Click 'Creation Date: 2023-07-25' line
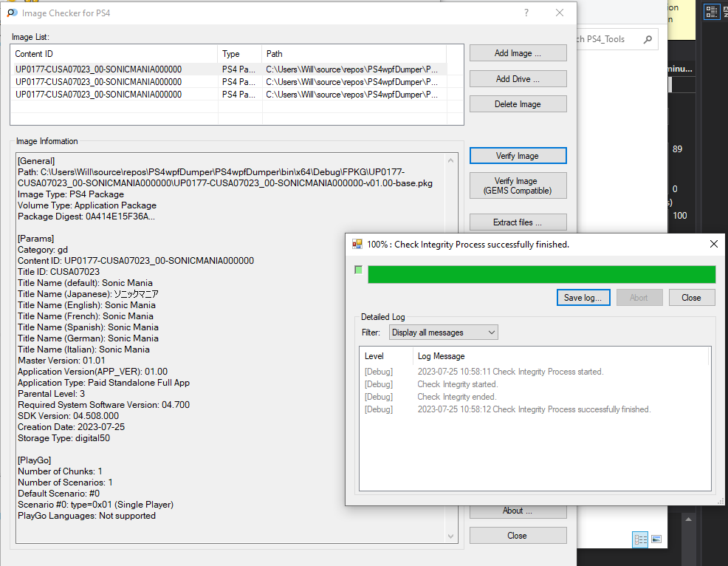 [x=71, y=427]
